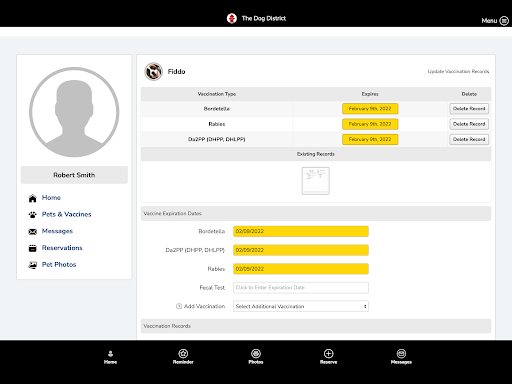Click the Vaccine Expiration Dates section header
Viewport: 512px width, 384px height.
[x=316, y=213]
